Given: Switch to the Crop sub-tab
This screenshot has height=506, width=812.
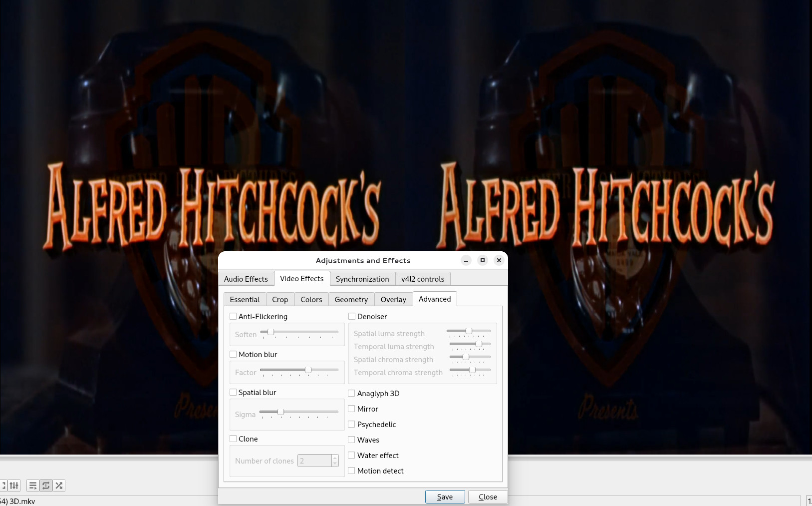Looking at the screenshot, I should click(x=280, y=299).
